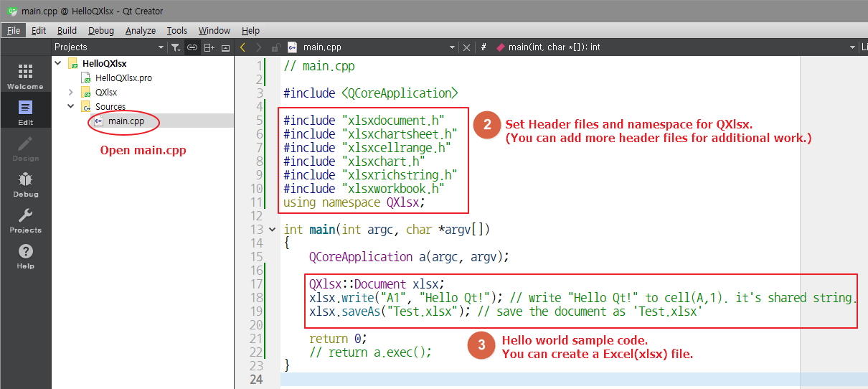Screen dimensions: 868x389
Task: Open the Projects view selector dropdown
Action: 161,47
